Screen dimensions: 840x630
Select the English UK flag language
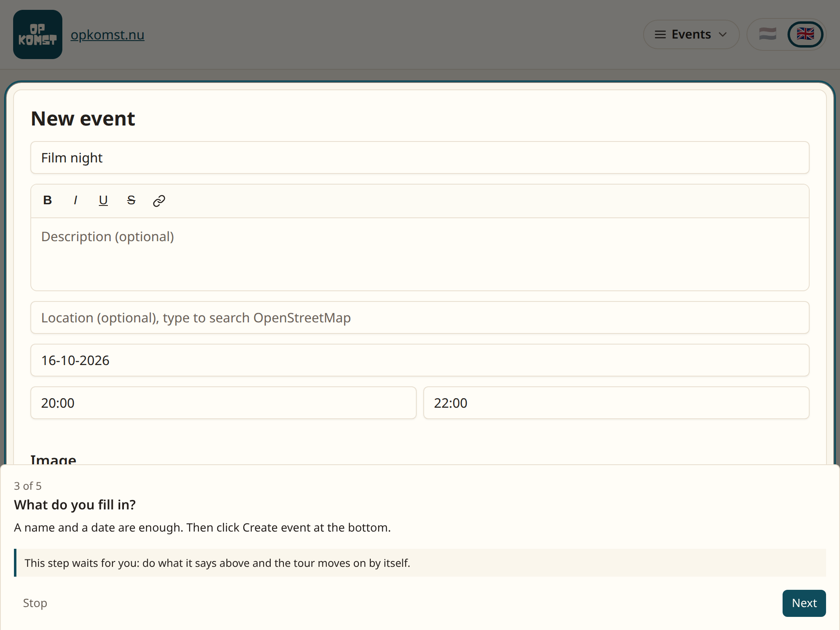805,34
